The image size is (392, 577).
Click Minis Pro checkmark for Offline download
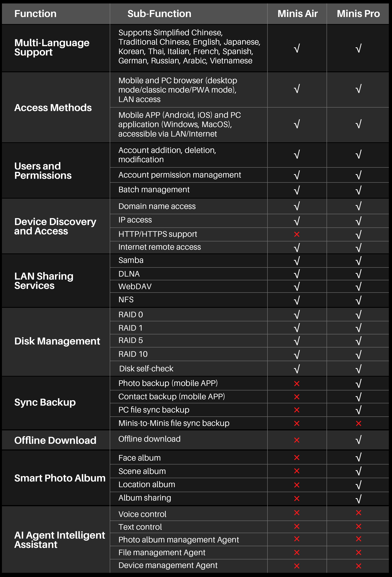click(358, 440)
